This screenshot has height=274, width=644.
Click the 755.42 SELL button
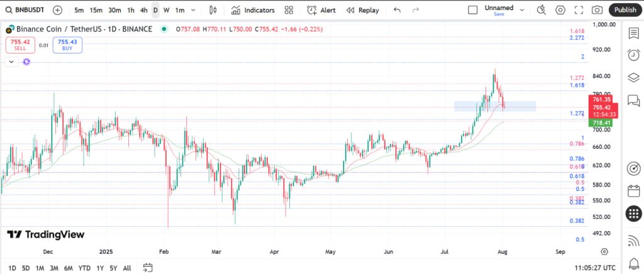pyautogui.click(x=20, y=45)
